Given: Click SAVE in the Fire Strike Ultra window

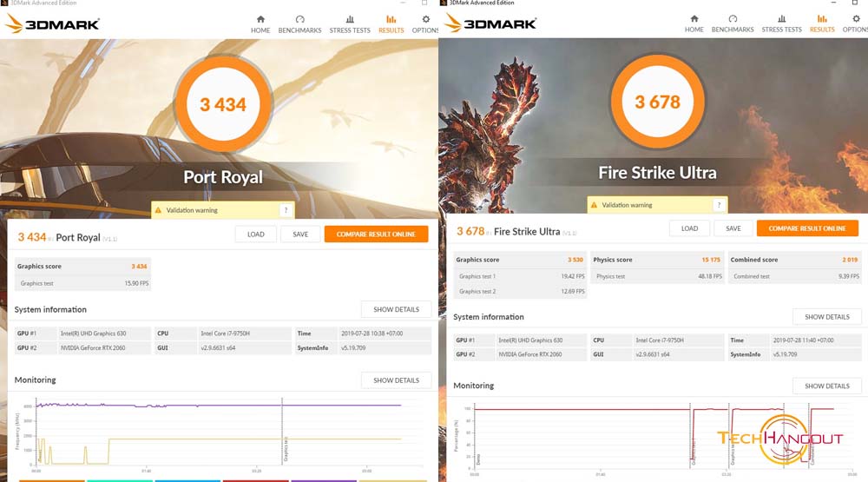Looking at the screenshot, I should pyautogui.click(x=733, y=228).
